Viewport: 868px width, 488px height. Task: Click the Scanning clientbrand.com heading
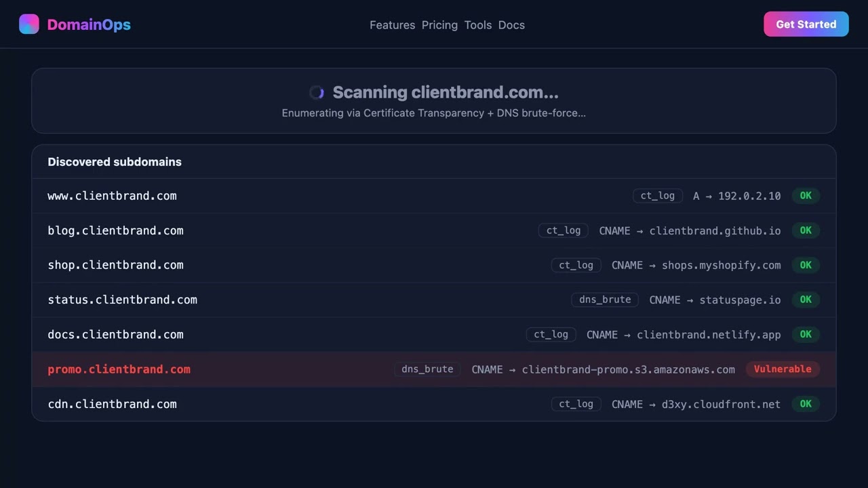[x=446, y=92]
